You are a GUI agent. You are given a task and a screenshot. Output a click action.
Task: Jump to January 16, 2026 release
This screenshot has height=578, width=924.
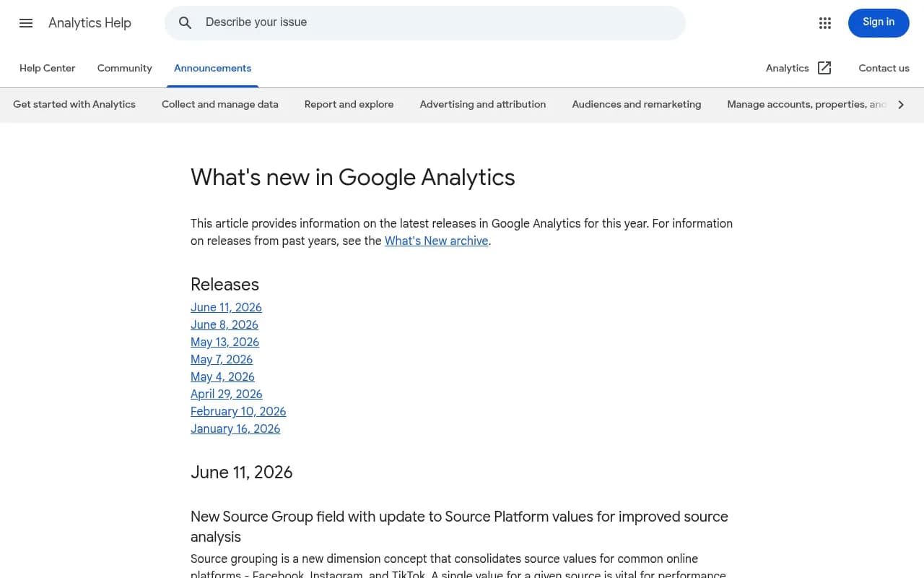[x=235, y=429]
